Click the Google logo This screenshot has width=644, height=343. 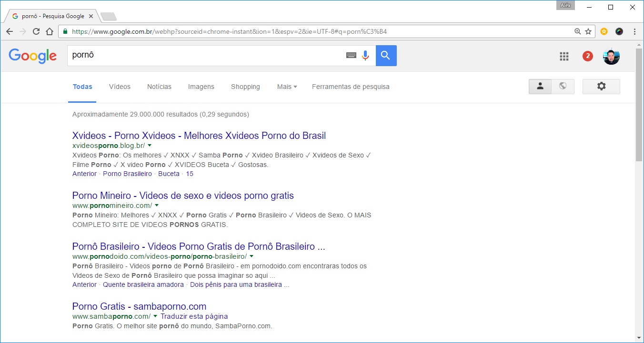pos(32,56)
